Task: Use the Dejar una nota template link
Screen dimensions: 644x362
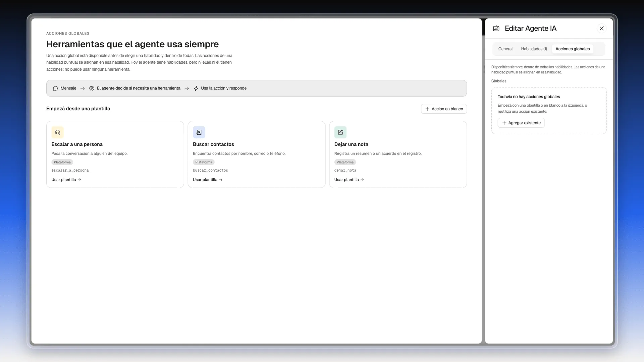Action: pos(349,180)
